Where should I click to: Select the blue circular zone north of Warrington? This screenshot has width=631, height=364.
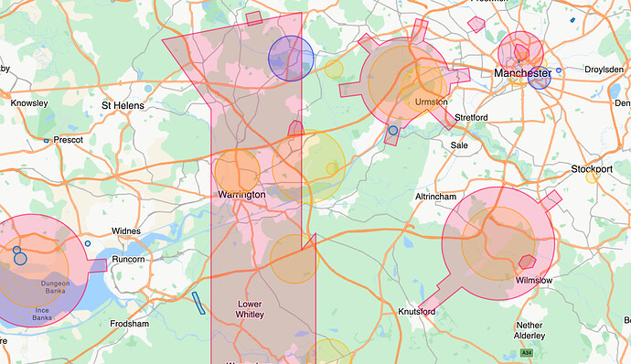coord(291,59)
